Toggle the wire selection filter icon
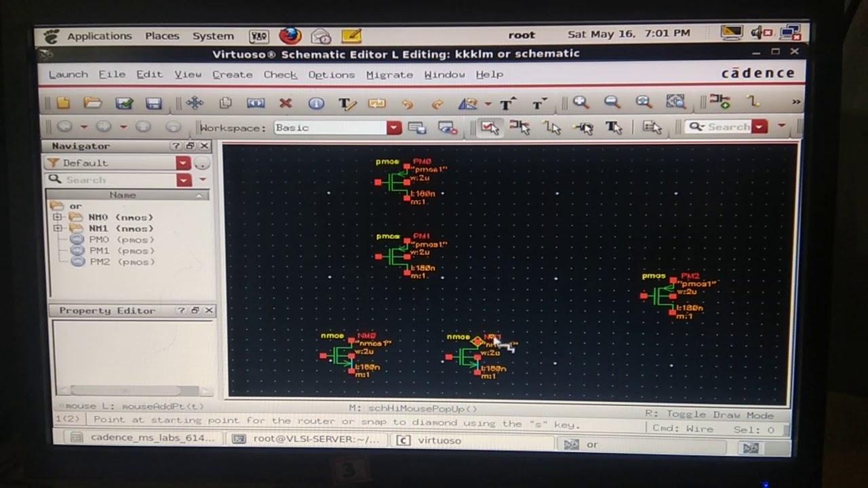Screen dimensions: 868x488 pyautogui.click(x=552, y=127)
